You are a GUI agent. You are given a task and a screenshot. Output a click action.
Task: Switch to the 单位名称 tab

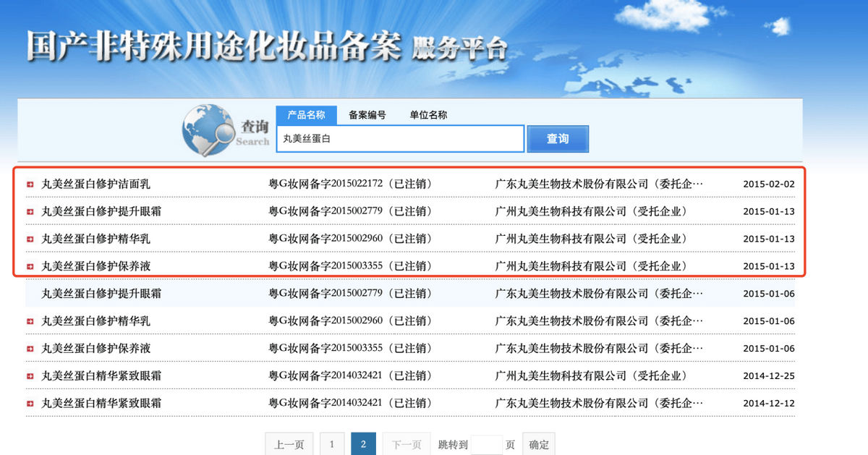tap(428, 115)
